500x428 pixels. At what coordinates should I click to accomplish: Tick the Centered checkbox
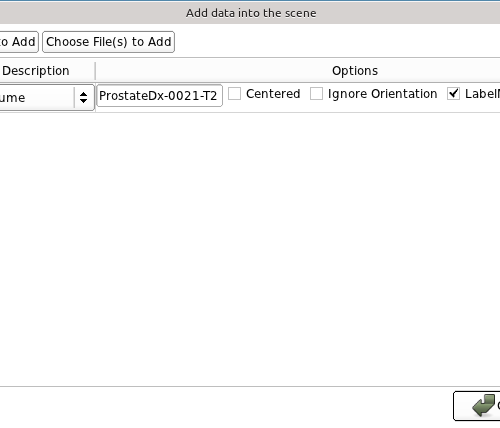(x=234, y=94)
